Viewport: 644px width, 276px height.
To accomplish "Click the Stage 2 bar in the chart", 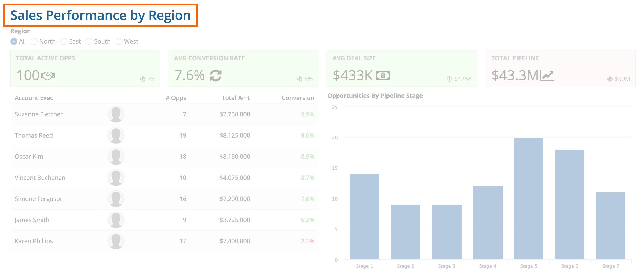I will [405, 232].
